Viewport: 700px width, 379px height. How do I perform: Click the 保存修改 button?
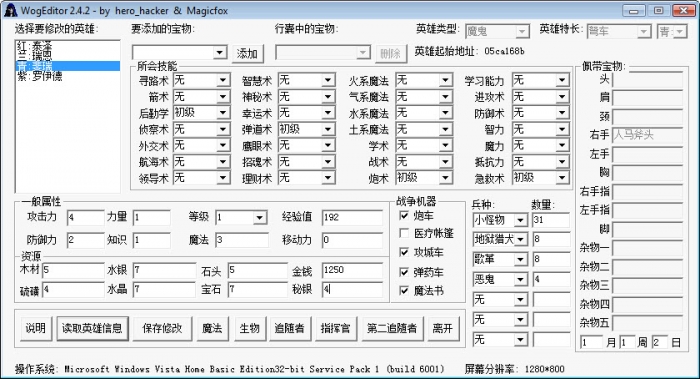click(x=162, y=329)
